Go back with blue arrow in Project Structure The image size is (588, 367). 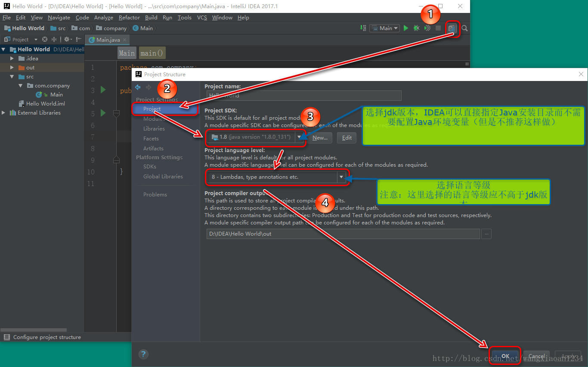[138, 87]
